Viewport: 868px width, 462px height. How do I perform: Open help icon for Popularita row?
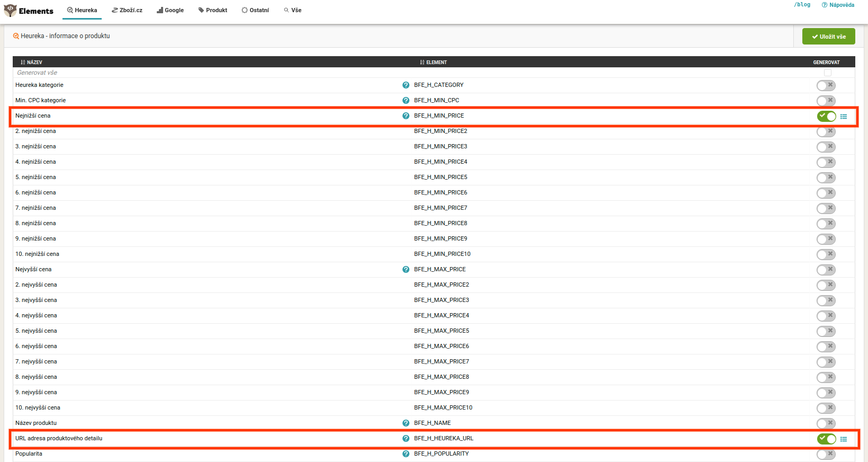tap(406, 454)
